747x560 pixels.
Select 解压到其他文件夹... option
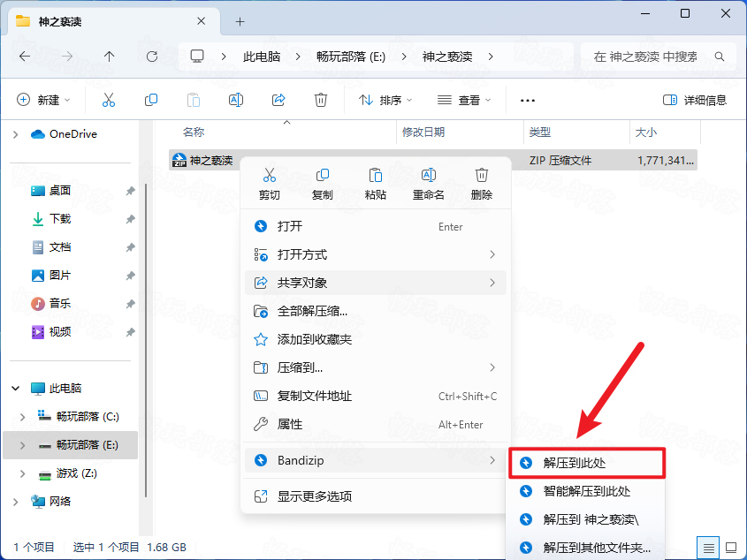tap(587, 548)
